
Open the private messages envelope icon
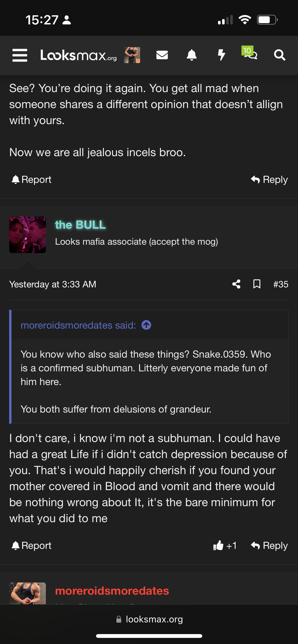(162, 55)
